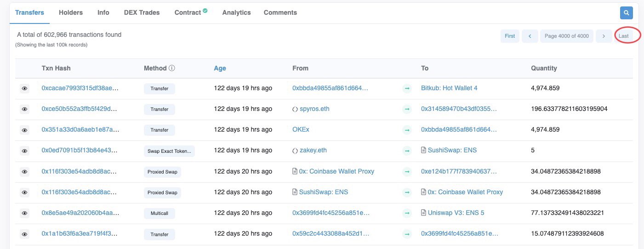Go to the previous page with left chevron
The width and height of the screenshot is (644, 249).
[530, 36]
